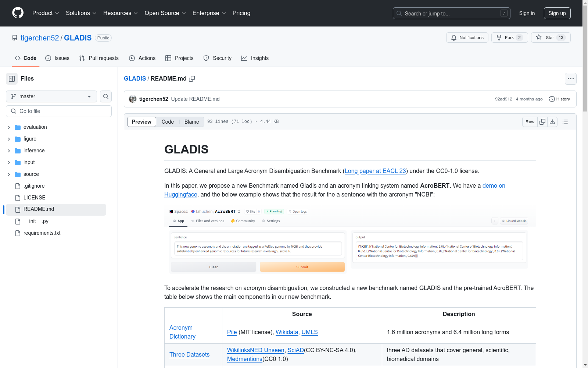The width and height of the screenshot is (588, 368).
Task: Open the master branch dropdown
Action: pyautogui.click(x=51, y=96)
